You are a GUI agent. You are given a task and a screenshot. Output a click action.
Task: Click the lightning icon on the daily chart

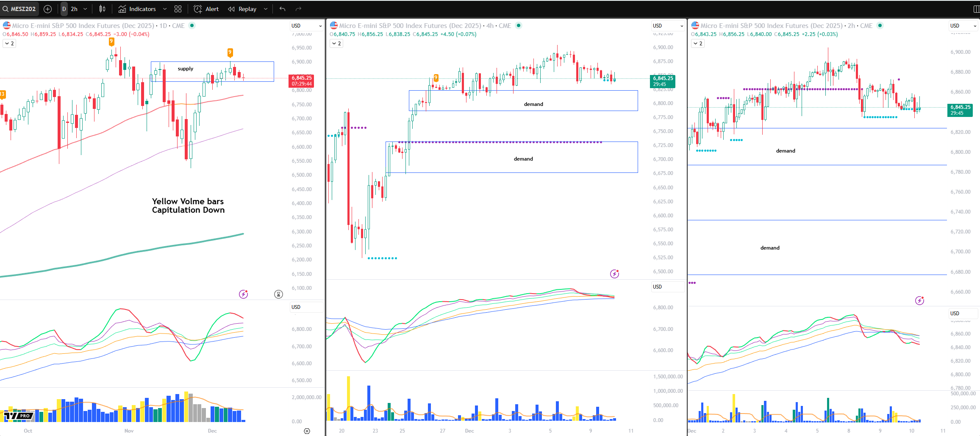(x=243, y=294)
